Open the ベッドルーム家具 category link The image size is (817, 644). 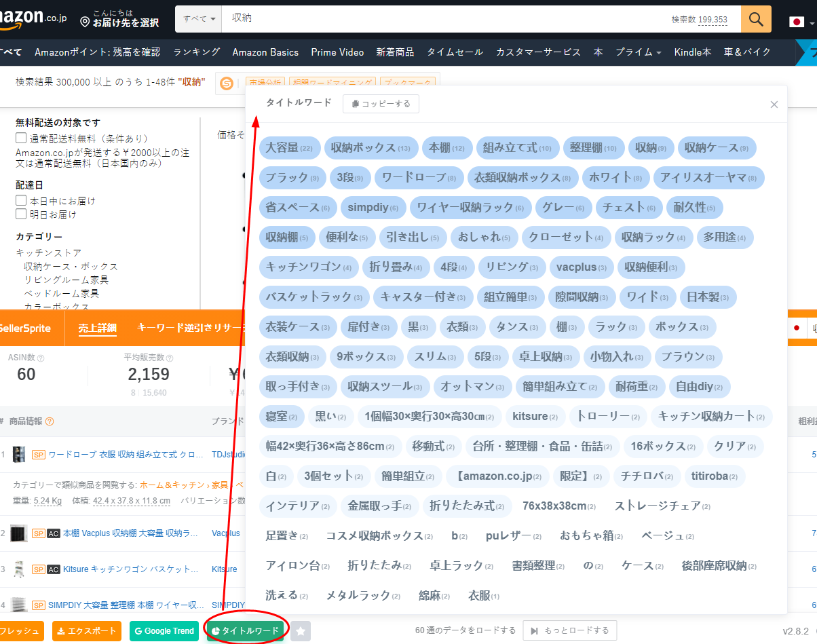point(62,293)
